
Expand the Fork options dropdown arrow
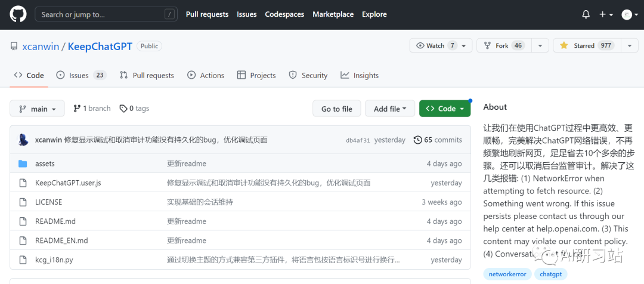pos(540,45)
